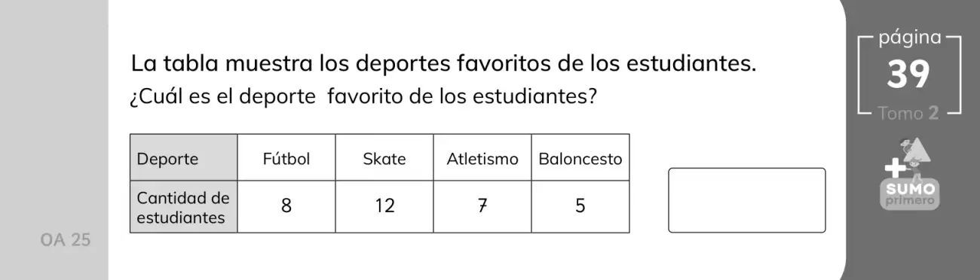Click the value 12 under Skate
980x280 pixels.
coord(384,206)
